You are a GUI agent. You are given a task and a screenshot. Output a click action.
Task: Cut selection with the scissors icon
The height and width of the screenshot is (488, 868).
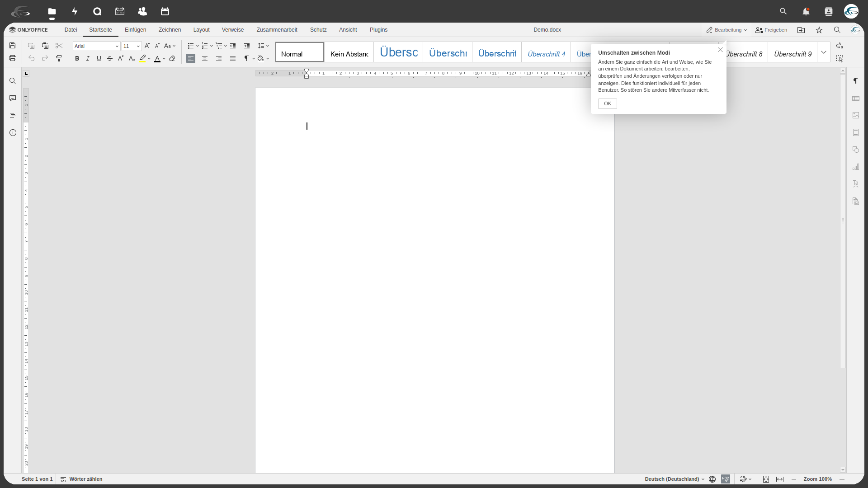59,46
